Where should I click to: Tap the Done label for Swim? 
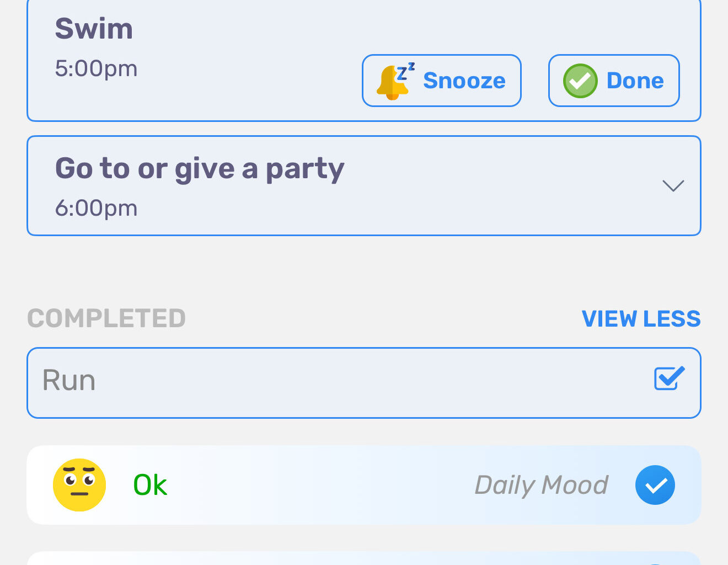point(635,81)
